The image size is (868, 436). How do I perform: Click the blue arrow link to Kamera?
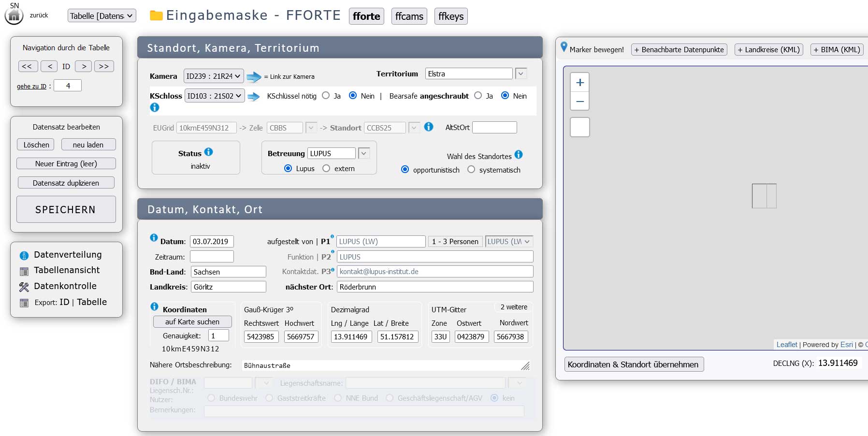tap(254, 77)
